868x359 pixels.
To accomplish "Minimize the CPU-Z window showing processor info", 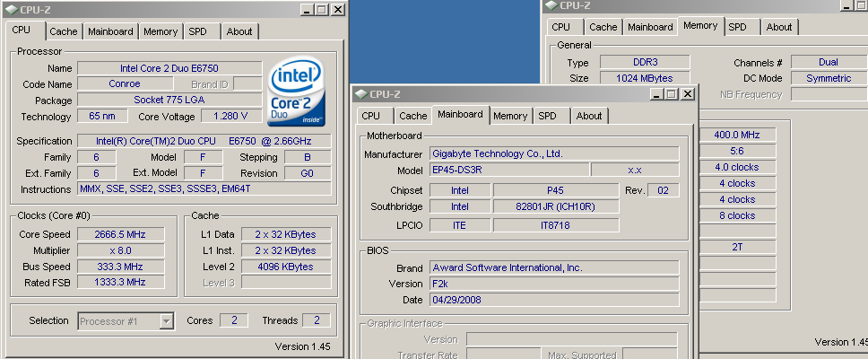I will pyautogui.click(x=306, y=9).
